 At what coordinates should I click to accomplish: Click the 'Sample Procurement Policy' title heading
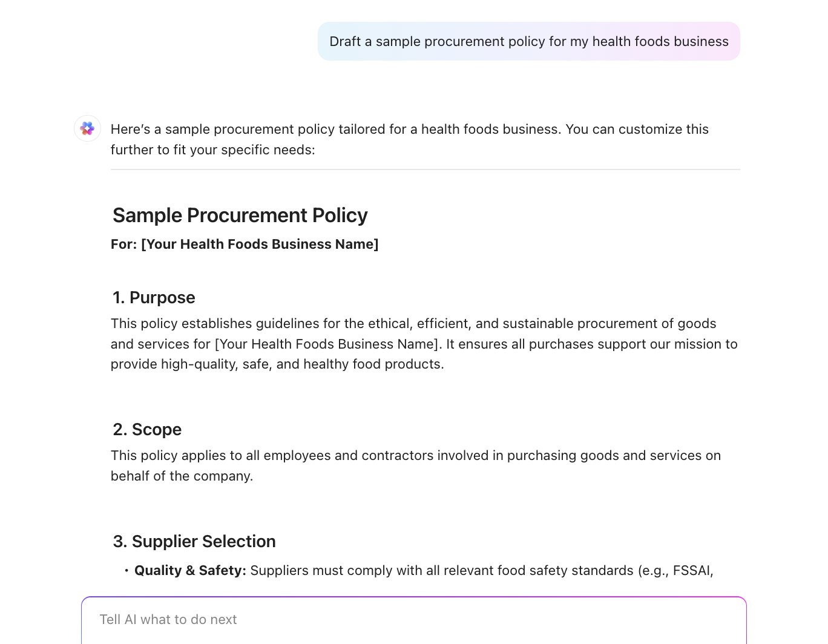point(240,215)
